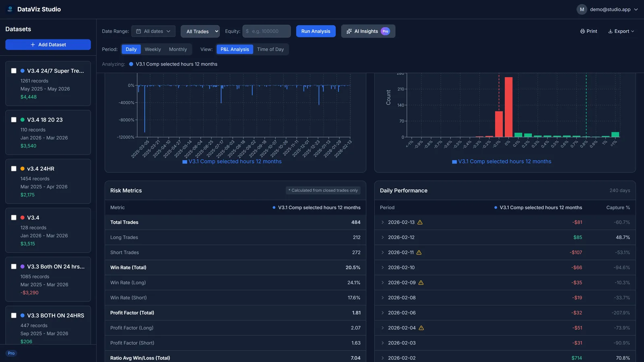Click the $714 value for 2026-02-02
This screenshot has width=644, height=362.
(x=576, y=358)
